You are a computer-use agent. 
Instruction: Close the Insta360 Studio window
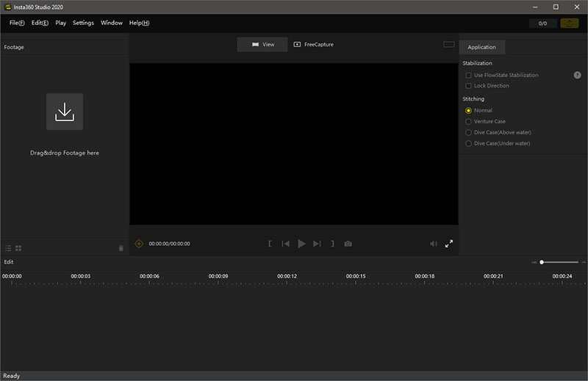click(x=577, y=7)
